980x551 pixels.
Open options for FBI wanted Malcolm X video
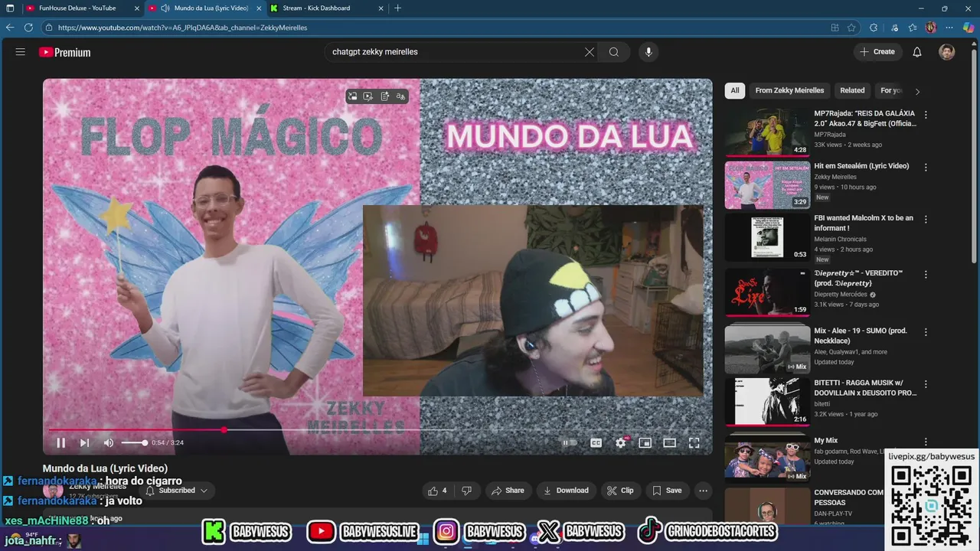[926, 219]
